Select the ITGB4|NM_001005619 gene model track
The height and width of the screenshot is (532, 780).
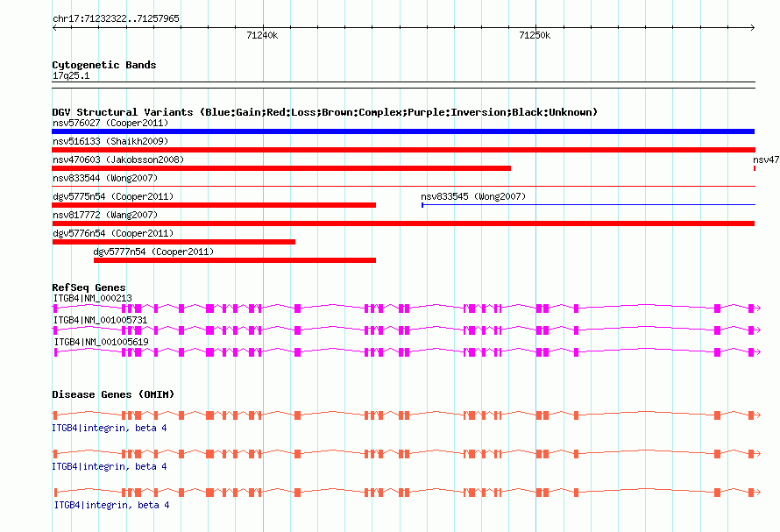407,352
